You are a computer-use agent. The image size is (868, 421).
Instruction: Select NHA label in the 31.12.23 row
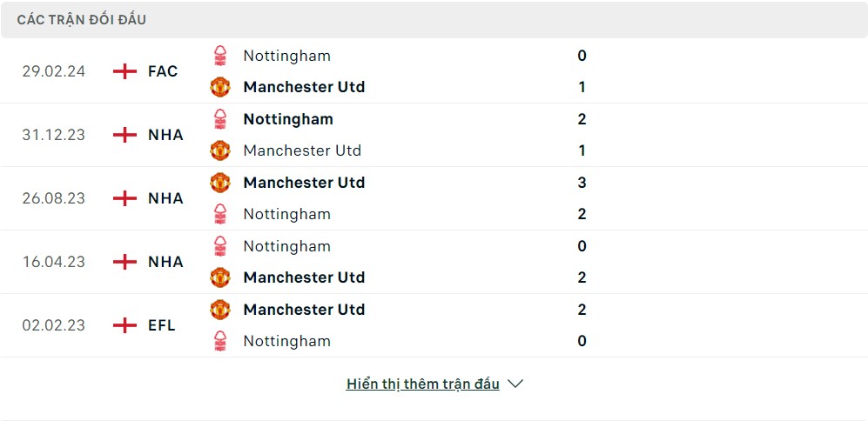(x=165, y=135)
